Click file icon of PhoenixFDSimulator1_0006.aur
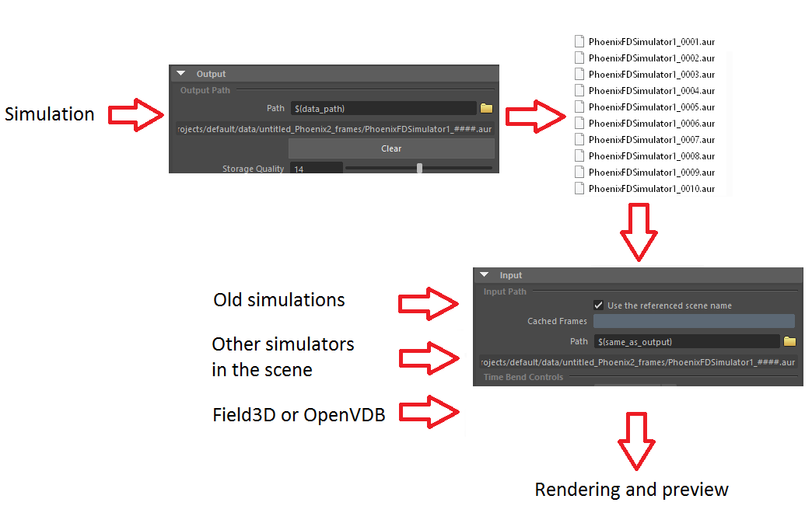The height and width of the screenshot is (506, 812). point(579,123)
